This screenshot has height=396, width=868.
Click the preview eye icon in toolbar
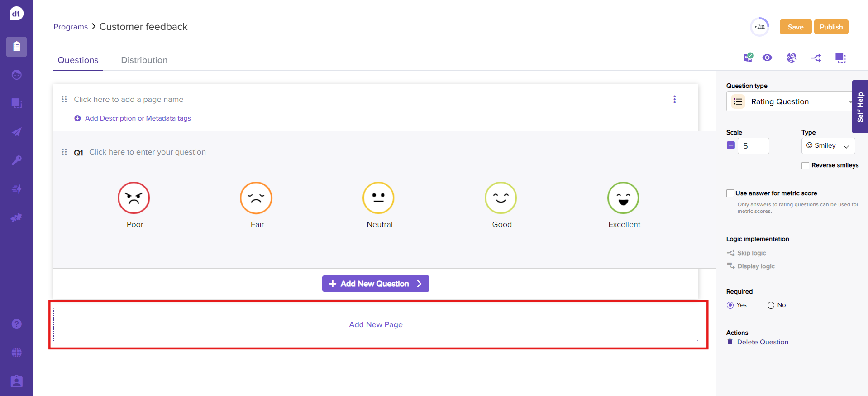[x=767, y=58]
